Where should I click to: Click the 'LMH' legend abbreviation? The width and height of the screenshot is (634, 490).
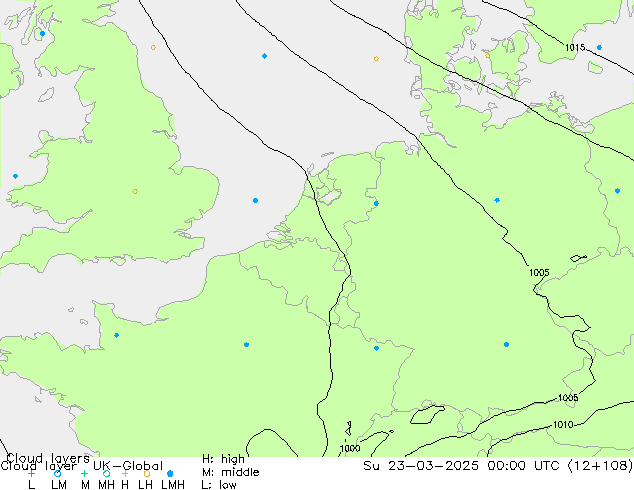point(173,484)
